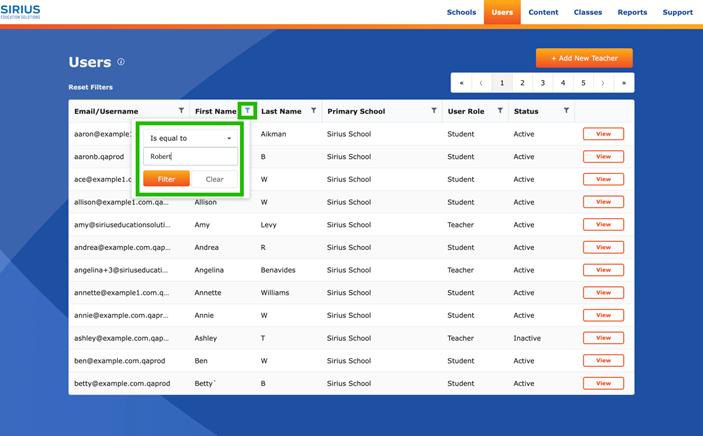703x436 pixels.
Task: Click Add New Teacher button
Action: pos(584,58)
